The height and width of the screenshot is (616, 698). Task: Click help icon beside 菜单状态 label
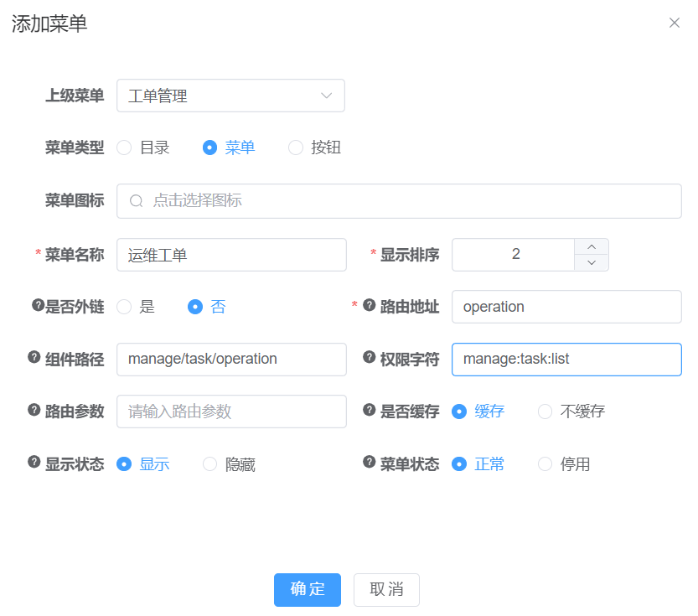tap(370, 462)
